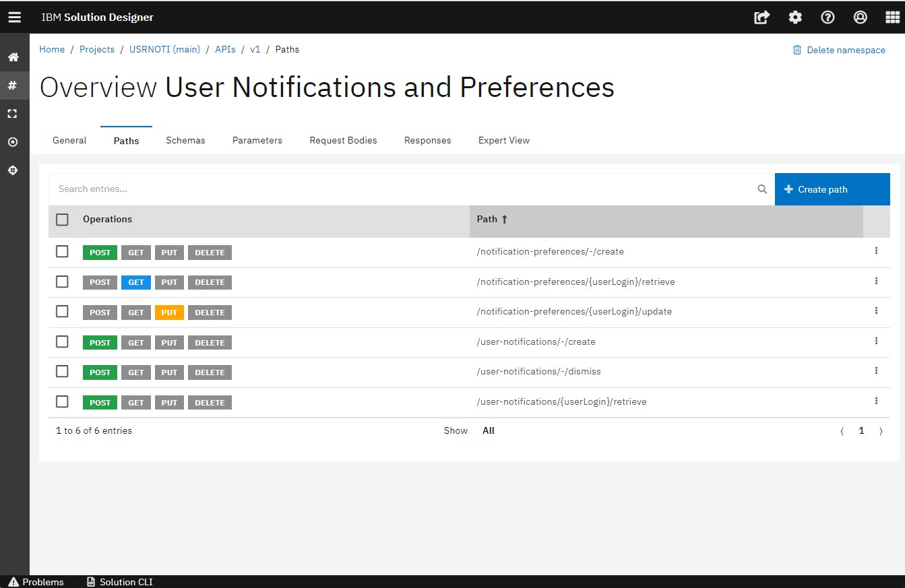Expand the Show All entries dropdown
Viewport: 905px width, 588px height.
pyautogui.click(x=489, y=431)
